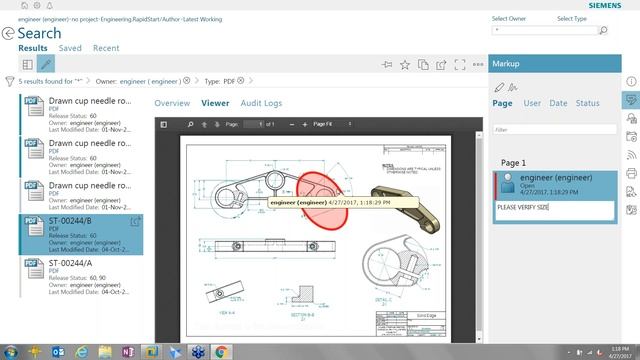Screen dimensions: 640x360
Task: Copy the selected object
Action: (x=423, y=64)
